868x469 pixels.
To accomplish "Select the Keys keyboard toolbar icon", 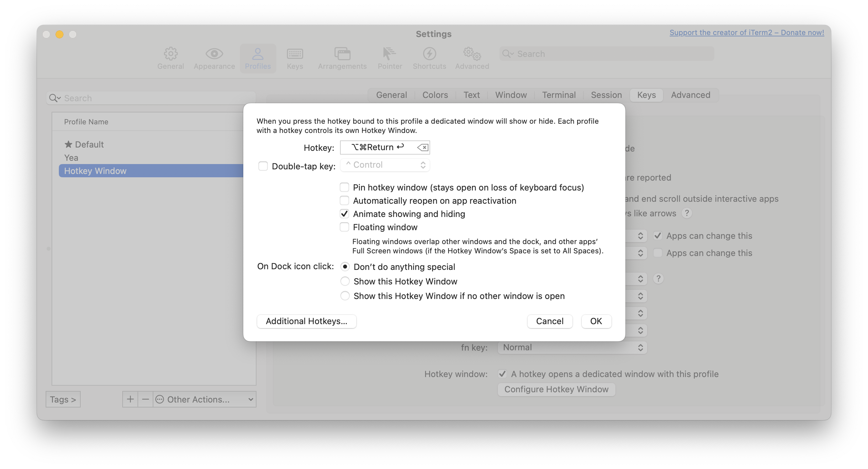I will pos(295,54).
